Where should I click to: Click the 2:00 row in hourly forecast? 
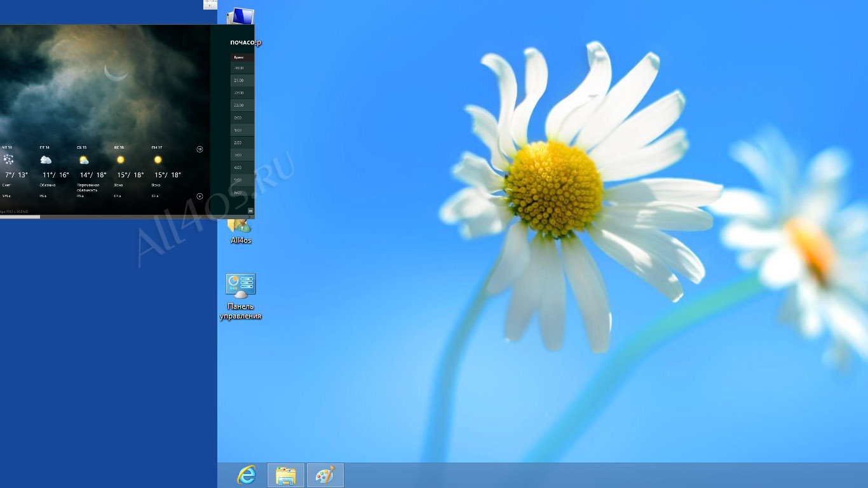242,143
